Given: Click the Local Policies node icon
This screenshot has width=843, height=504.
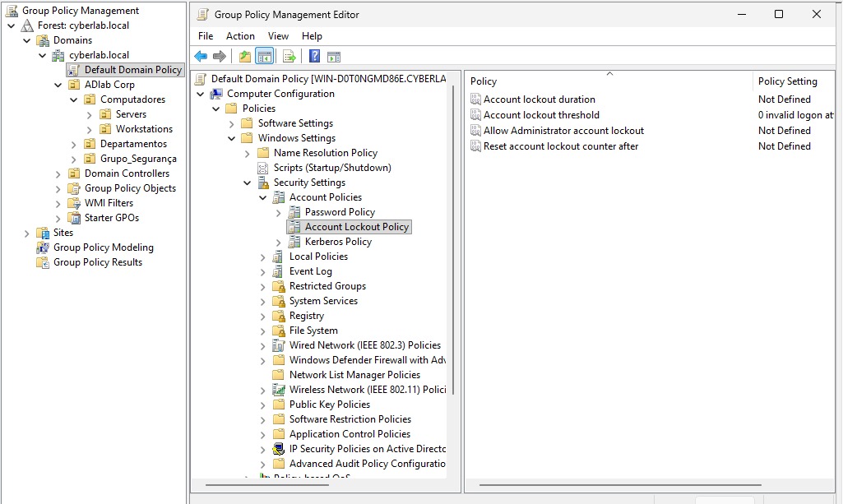Looking at the screenshot, I should [x=278, y=257].
